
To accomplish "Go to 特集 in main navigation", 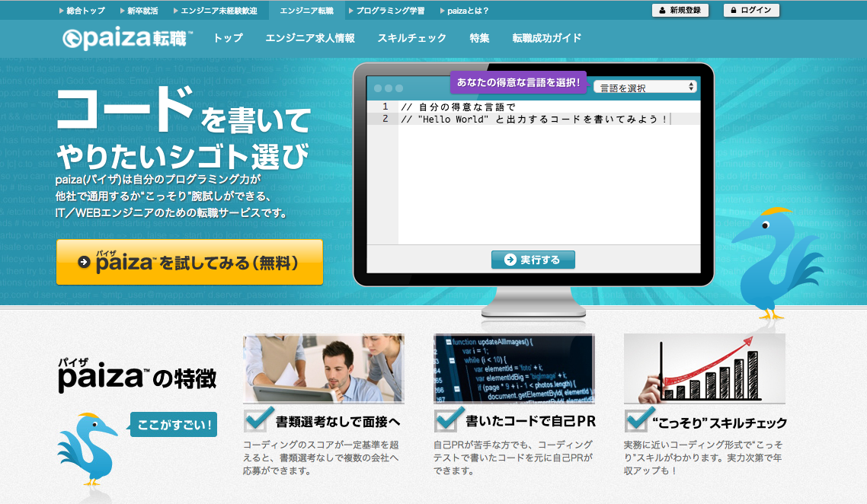I will pos(479,38).
